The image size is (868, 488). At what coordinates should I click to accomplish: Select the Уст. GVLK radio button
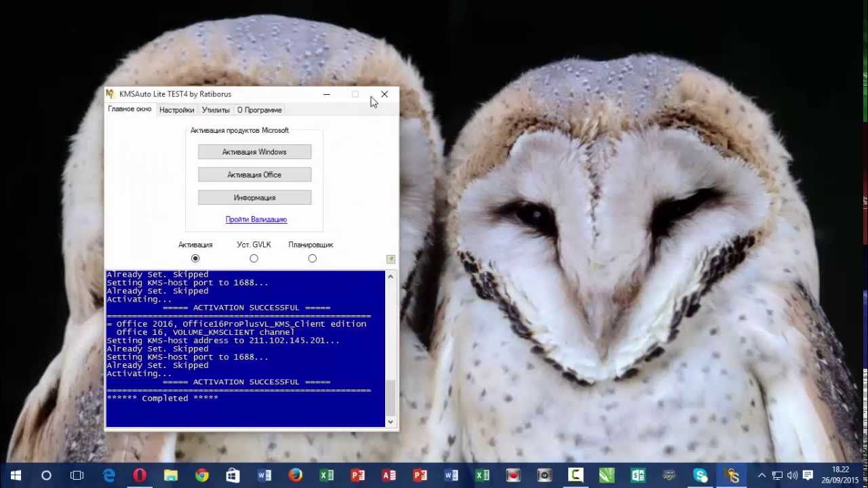254,258
